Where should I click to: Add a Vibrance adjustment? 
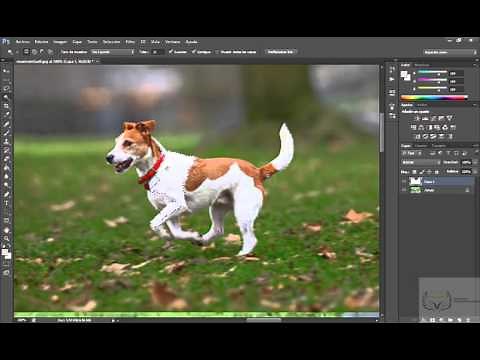(449, 118)
